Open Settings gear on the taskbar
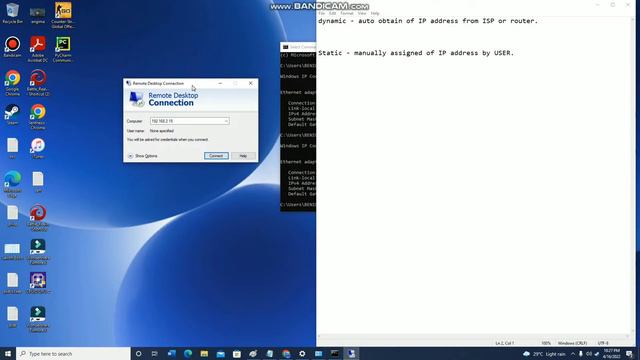 coord(302,353)
